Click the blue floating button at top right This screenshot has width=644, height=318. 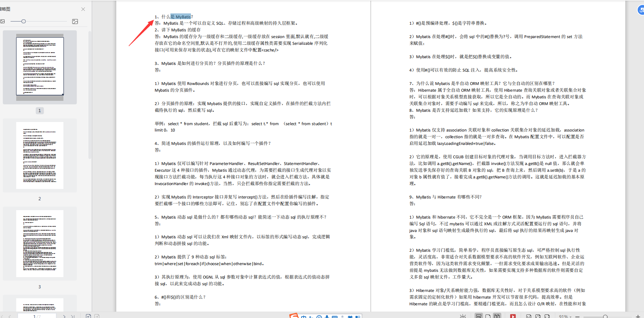coord(641,10)
